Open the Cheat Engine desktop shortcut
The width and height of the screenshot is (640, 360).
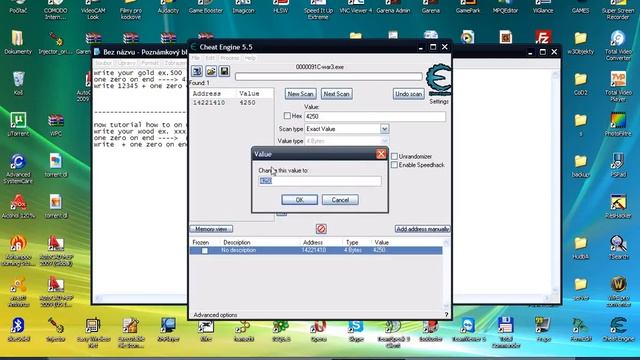618,329
